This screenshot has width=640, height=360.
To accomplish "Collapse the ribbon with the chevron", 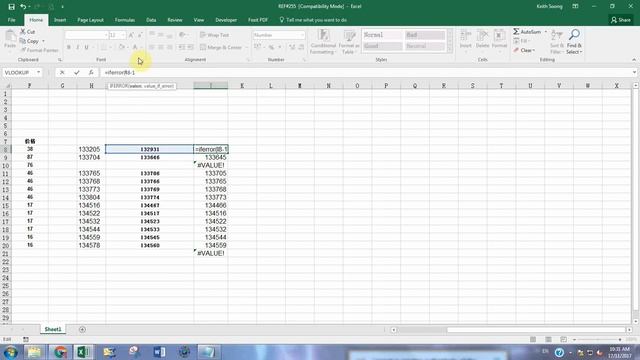I will (634, 60).
